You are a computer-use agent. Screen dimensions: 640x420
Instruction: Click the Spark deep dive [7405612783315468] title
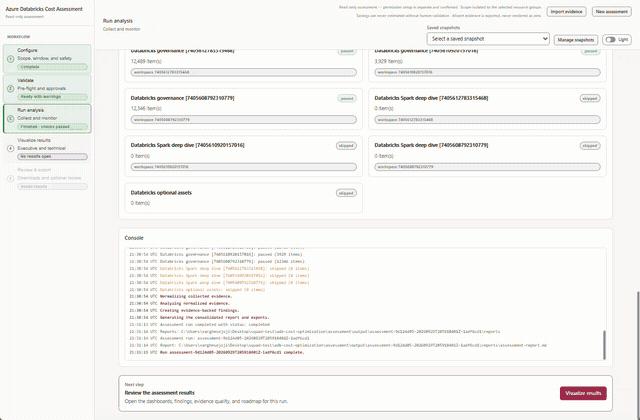431,98
